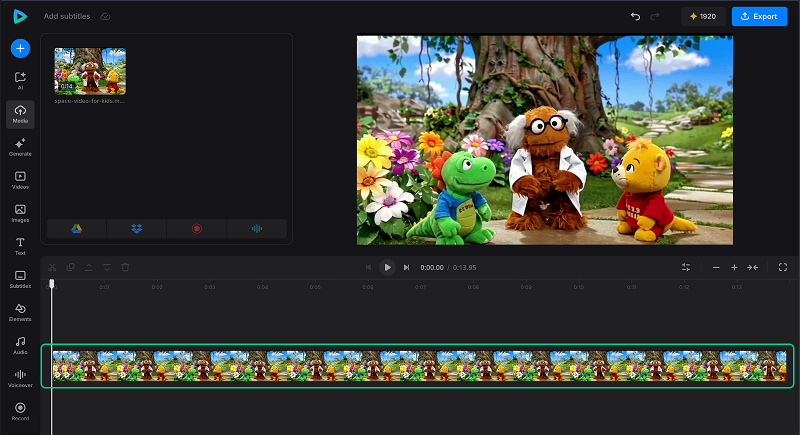The image size is (800, 435).
Task: Click the Clipchamp logo icon
Action: 20,16
